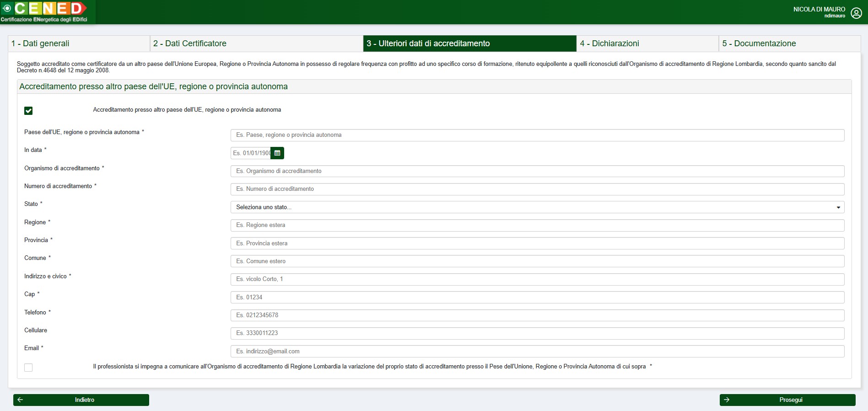Click the 'ndimauro' username text
The image size is (868, 411).
tap(835, 16)
